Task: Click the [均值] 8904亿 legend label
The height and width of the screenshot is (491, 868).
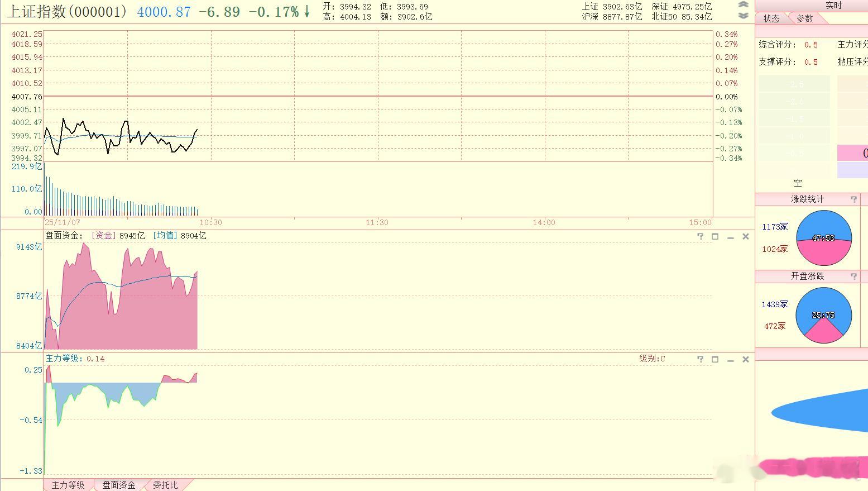Action: coord(179,236)
